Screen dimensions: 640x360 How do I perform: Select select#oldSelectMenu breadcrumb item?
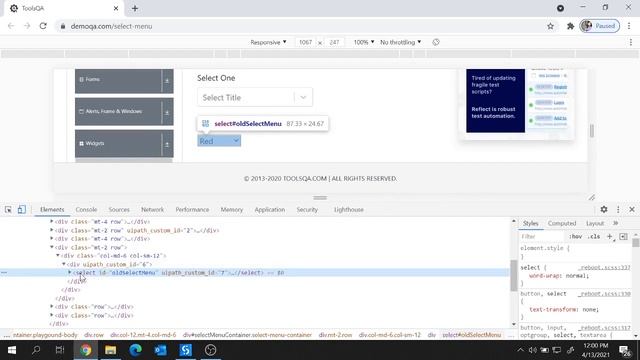click(x=471, y=335)
